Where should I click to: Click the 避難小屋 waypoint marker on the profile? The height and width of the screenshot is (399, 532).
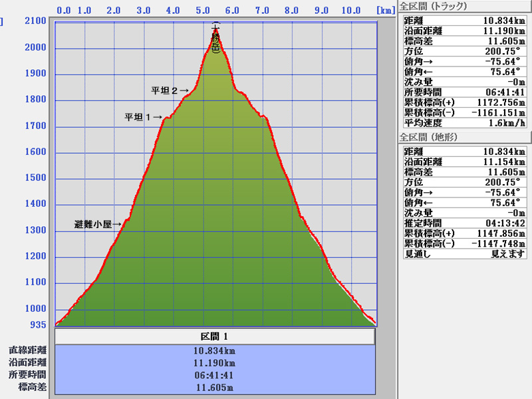pos(97,225)
